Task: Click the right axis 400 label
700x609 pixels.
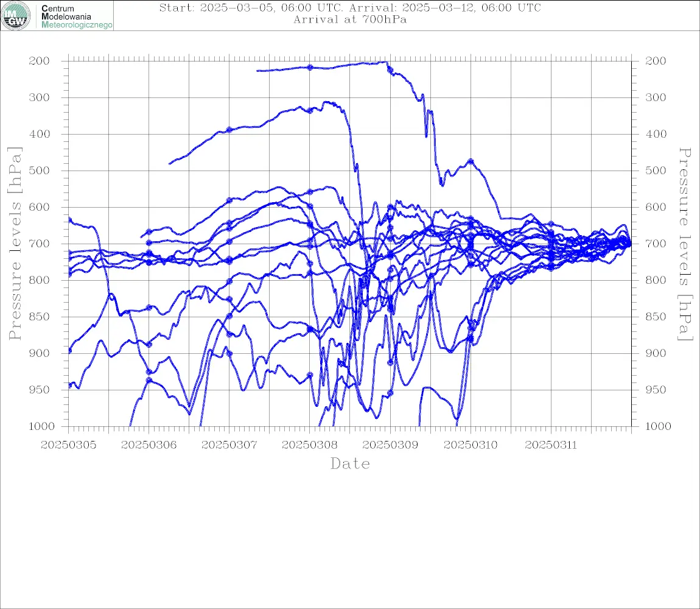Action: coord(656,134)
